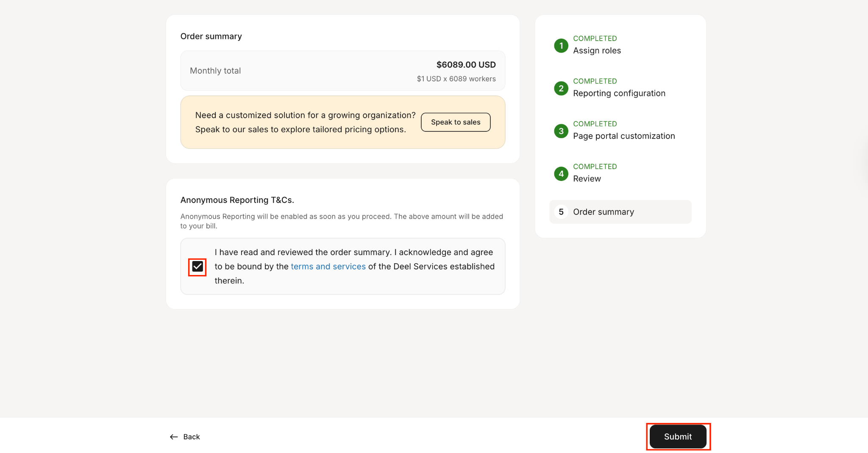
Task: Click the step 4 green circle icon
Action: (561, 174)
